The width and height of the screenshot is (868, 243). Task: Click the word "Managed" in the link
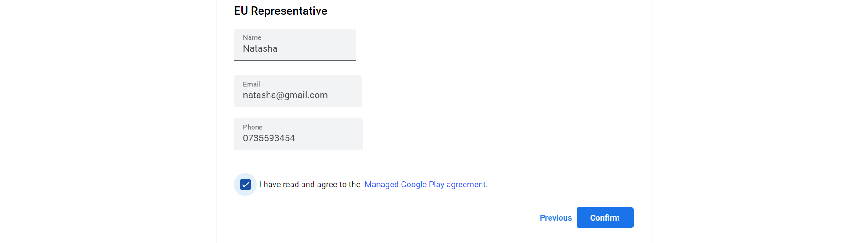[x=381, y=185]
